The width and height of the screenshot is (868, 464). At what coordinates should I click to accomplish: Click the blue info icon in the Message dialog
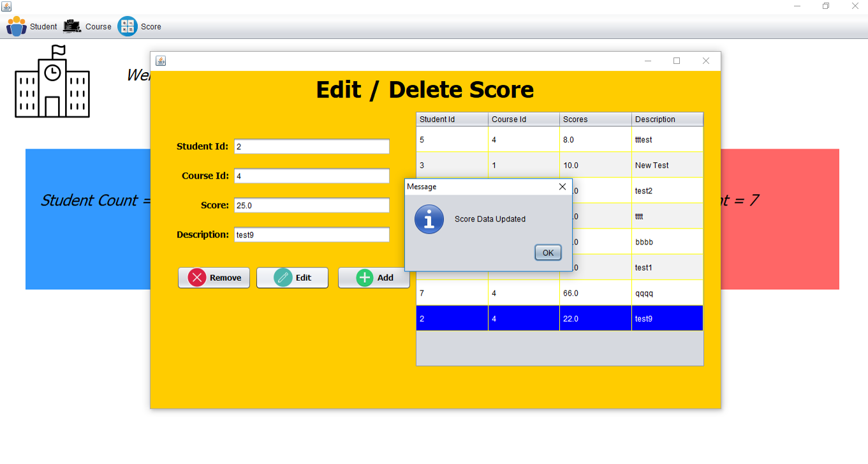click(x=429, y=219)
